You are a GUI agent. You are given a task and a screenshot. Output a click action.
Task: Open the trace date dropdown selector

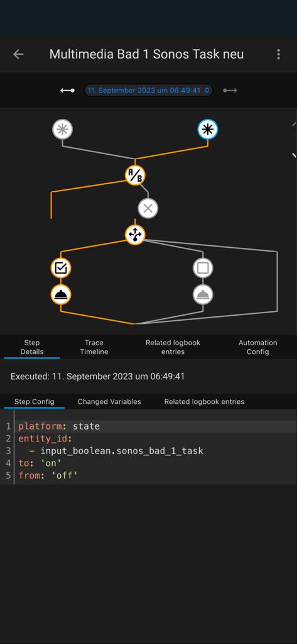(148, 91)
